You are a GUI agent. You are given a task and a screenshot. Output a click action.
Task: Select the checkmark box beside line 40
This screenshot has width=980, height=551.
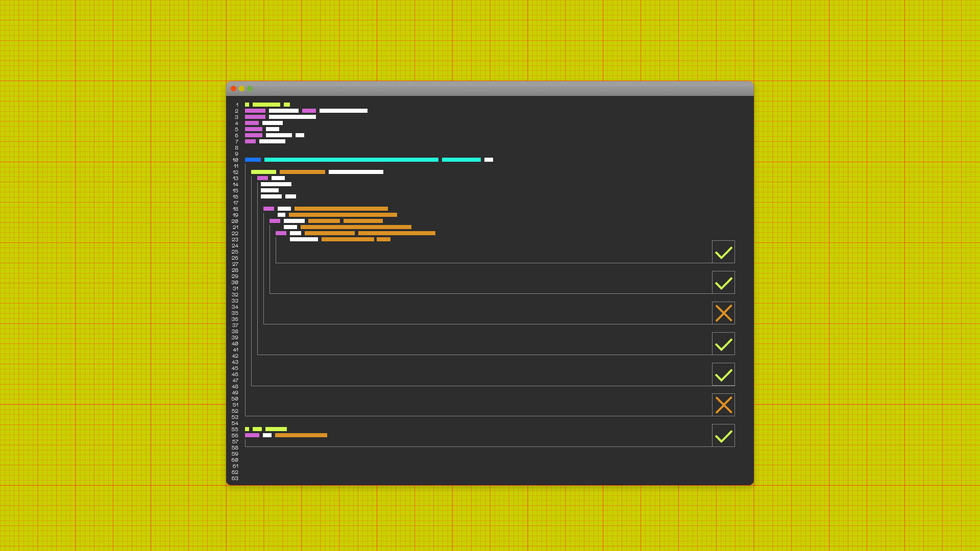[723, 344]
